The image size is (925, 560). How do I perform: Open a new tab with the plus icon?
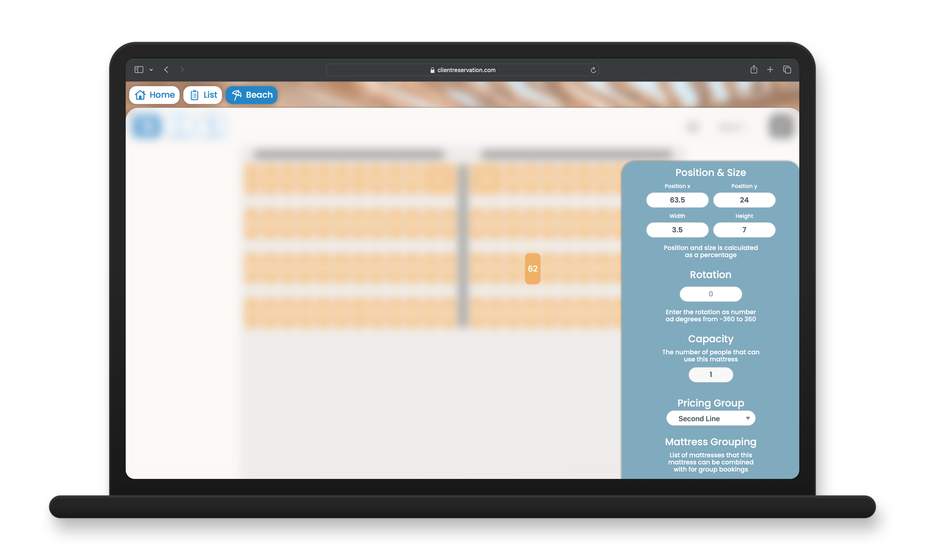770,70
